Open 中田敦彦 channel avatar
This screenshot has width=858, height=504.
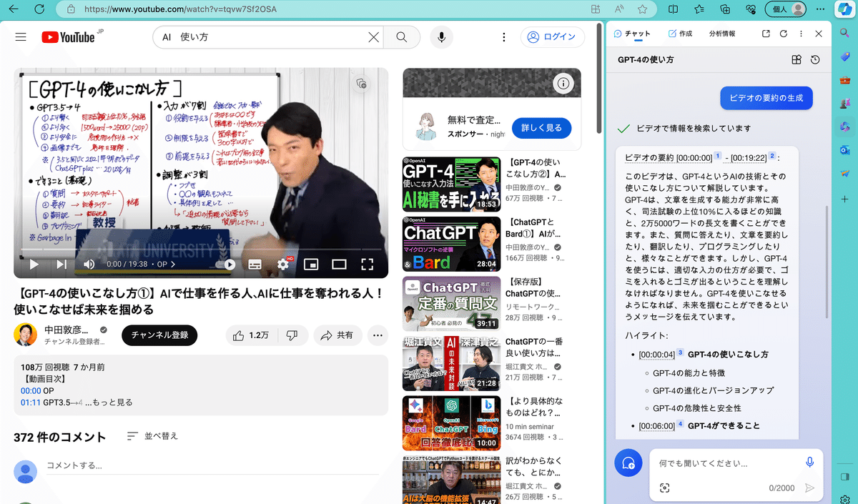pyautogui.click(x=25, y=335)
